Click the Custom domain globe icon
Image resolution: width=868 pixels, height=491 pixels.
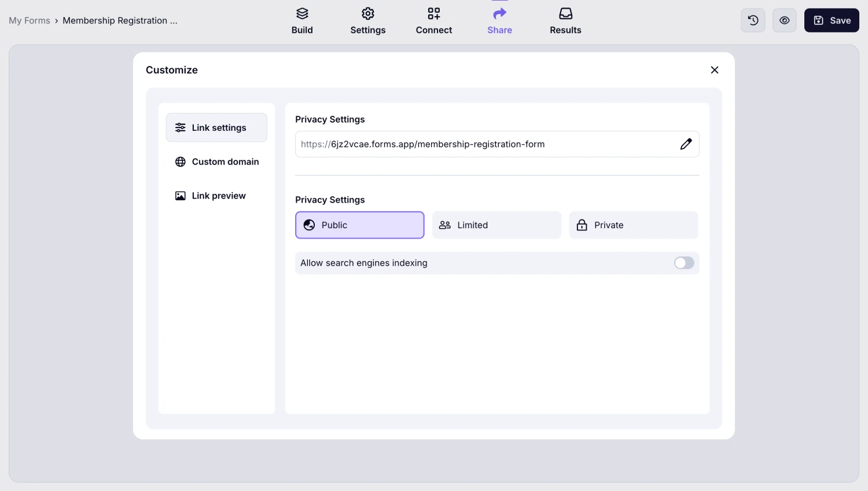tap(181, 162)
